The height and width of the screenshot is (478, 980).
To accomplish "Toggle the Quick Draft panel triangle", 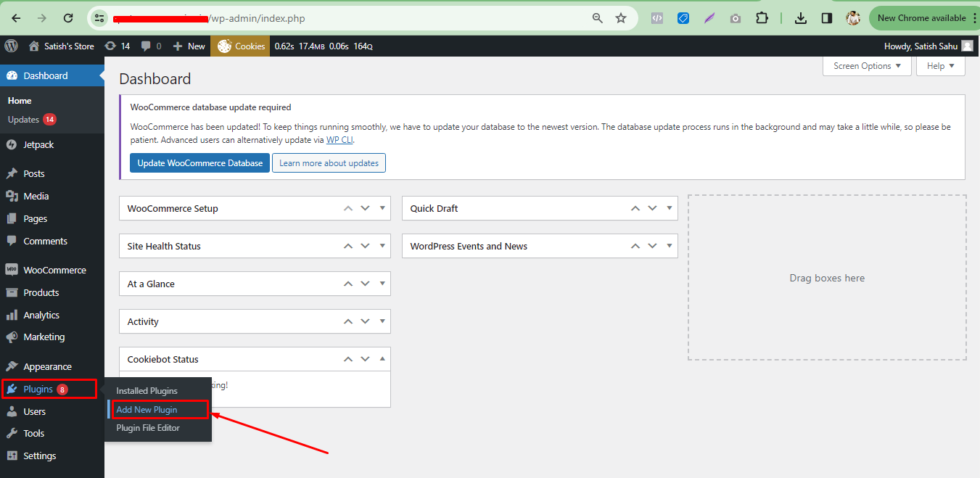I will tap(670, 208).
